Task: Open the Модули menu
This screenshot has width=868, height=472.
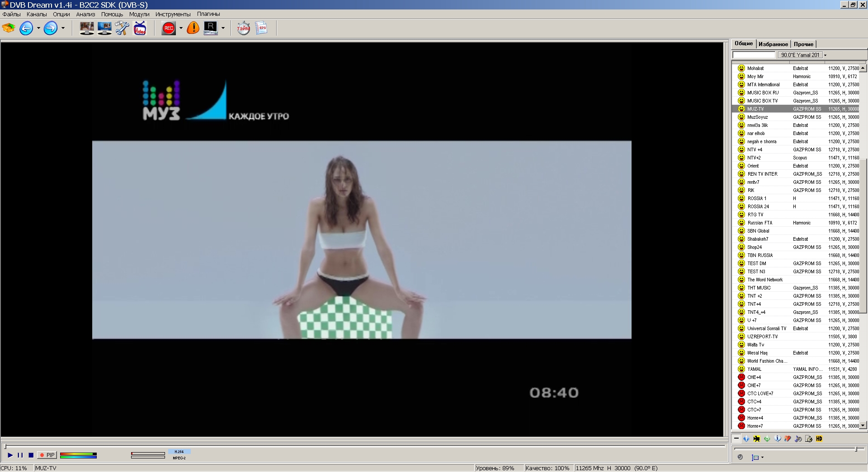Action: click(139, 14)
